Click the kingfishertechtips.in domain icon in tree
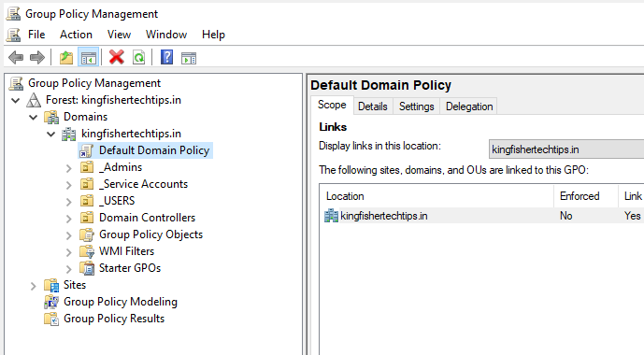 coord(68,135)
